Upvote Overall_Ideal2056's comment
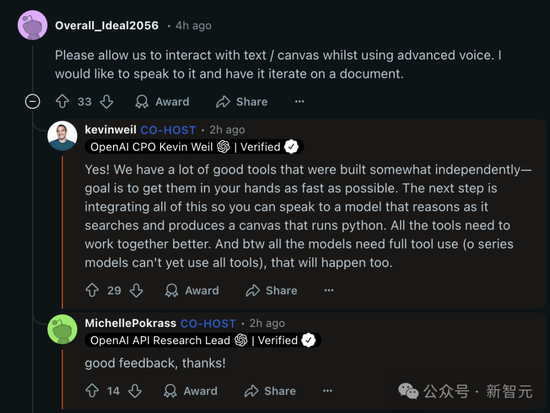Image resolution: width=550 pixels, height=413 pixels. click(62, 102)
